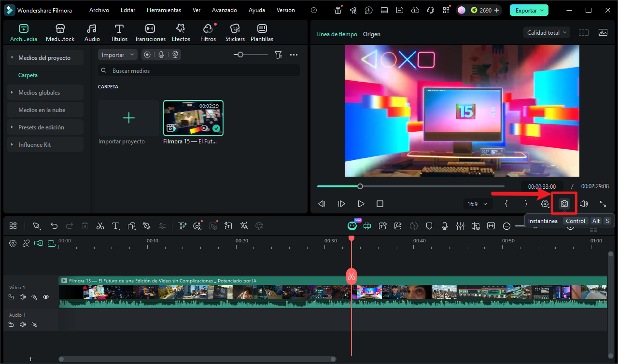Expand the Influence Kit section
The image size is (618, 364).
[12, 145]
